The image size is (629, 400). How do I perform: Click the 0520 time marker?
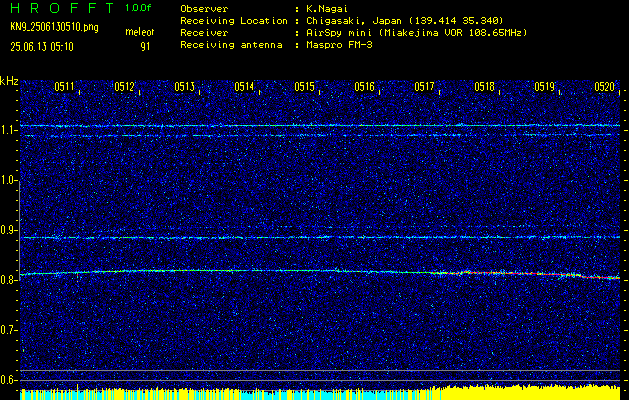[605, 87]
